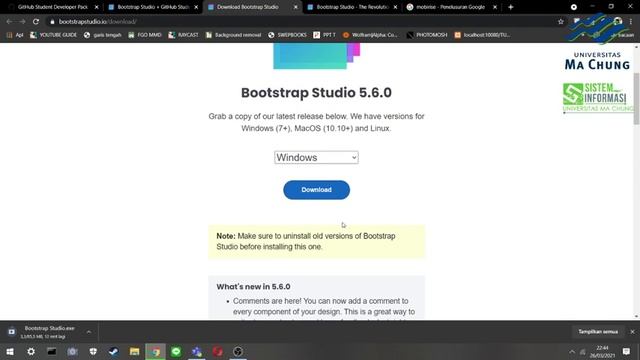The image size is (640, 360).
Task: Open the SWEPBOOKS bookmark
Action: point(287,35)
